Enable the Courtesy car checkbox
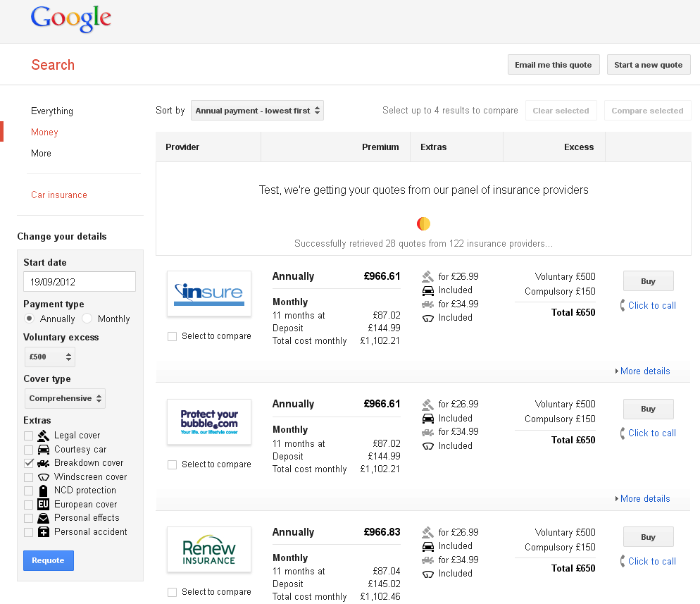The image size is (700, 604). coord(29,450)
